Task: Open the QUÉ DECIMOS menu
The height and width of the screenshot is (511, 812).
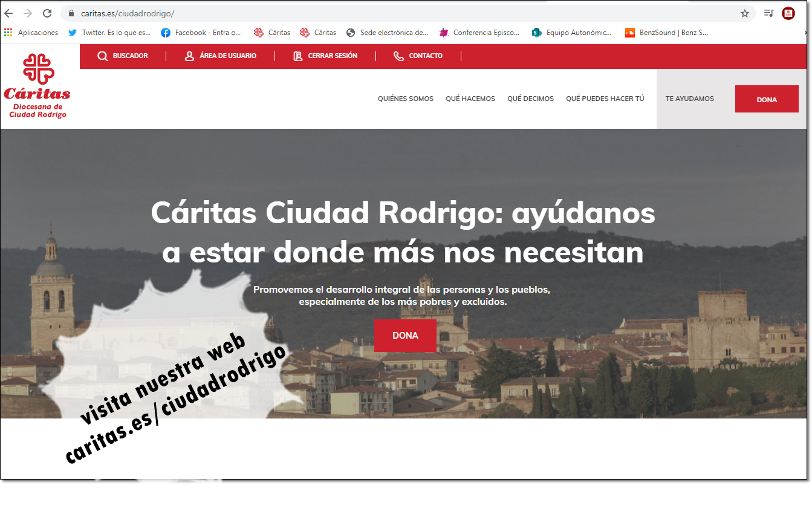Action: (530, 99)
